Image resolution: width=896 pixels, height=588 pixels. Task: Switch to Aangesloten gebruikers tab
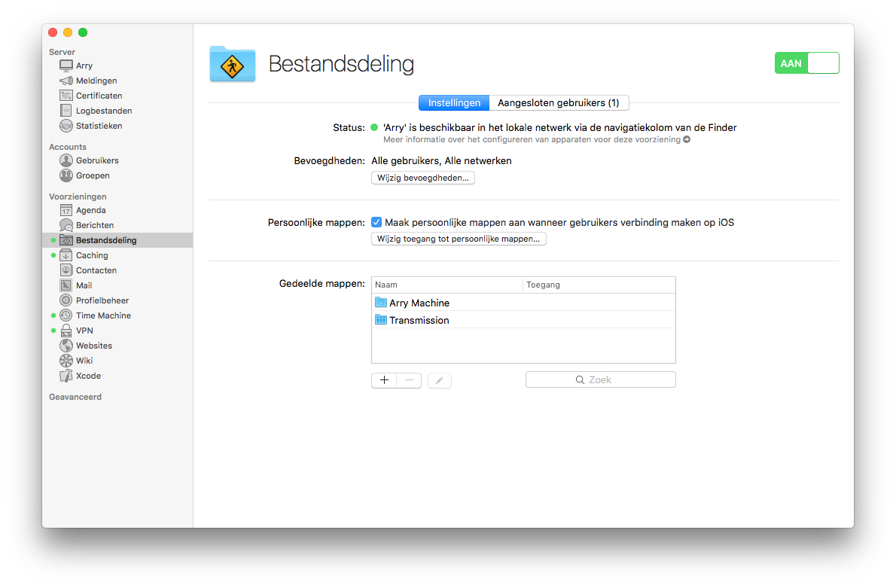[x=559, y=103]
